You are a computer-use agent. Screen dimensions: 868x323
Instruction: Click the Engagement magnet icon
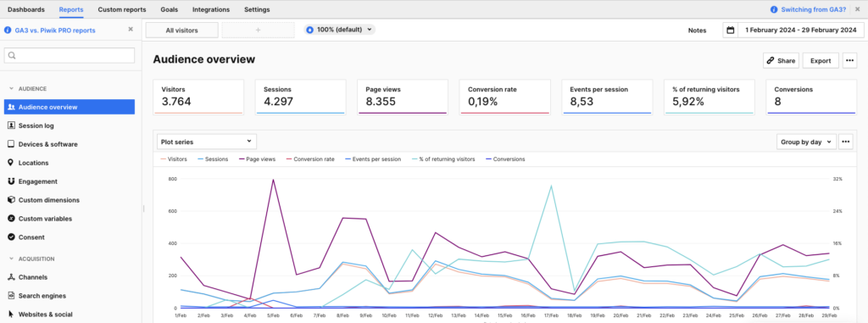(x=11, y=181)
